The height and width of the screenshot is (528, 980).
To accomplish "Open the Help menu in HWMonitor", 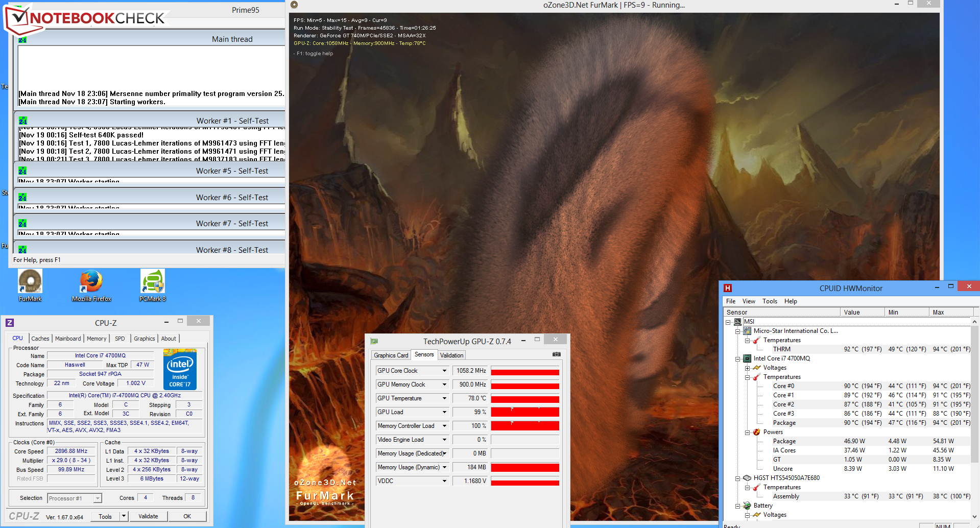I will (x=791, y=301).
